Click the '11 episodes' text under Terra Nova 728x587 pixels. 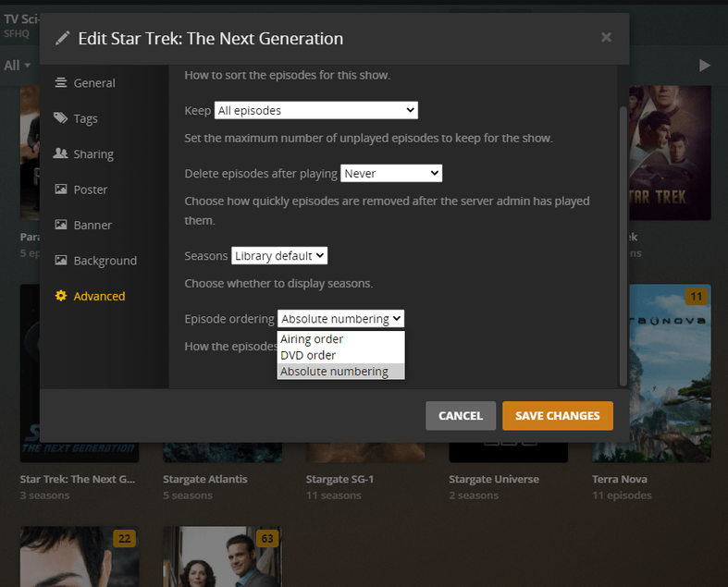pyautogui.click(x=622, y=495)
